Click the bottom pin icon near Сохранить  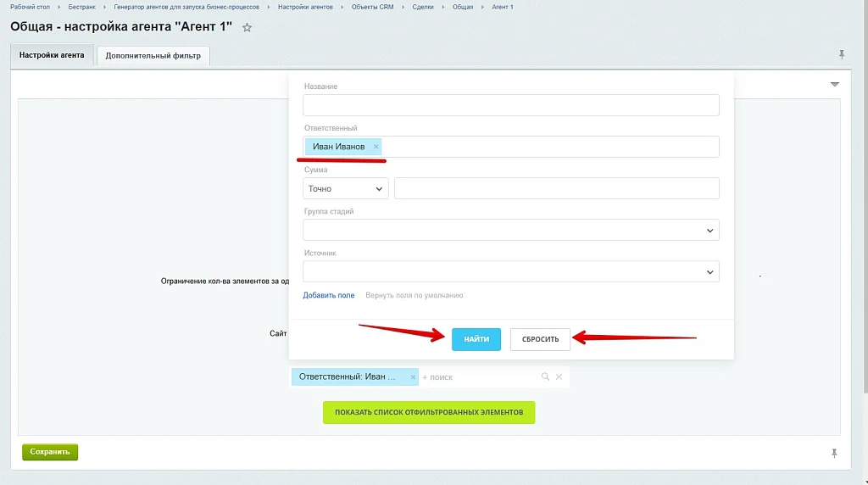pos(834,454)
